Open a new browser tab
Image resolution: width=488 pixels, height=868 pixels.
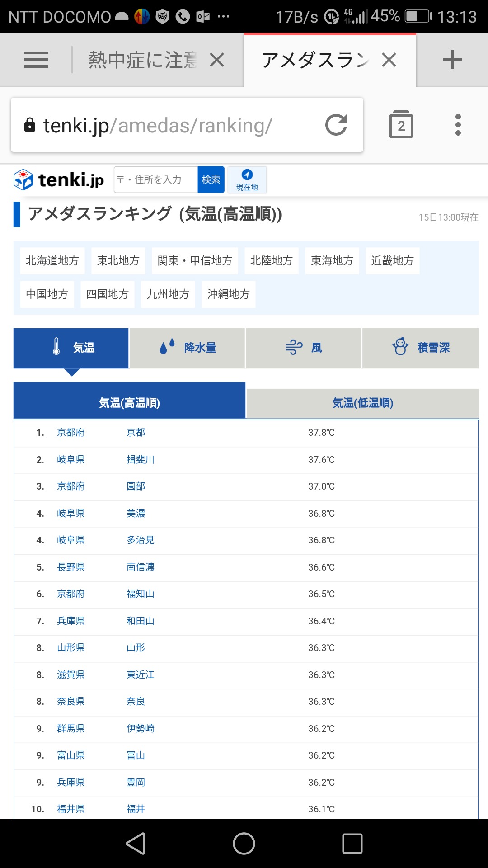pos(452,60)
